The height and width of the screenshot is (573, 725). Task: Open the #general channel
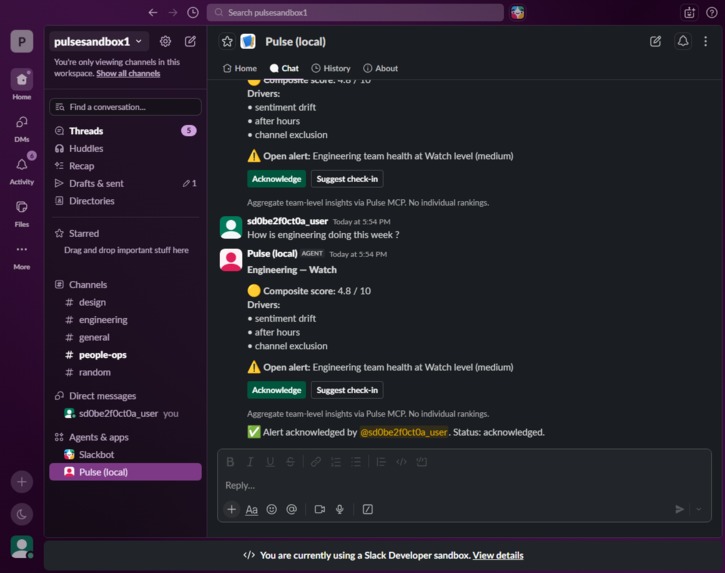[x=125, y=338]
